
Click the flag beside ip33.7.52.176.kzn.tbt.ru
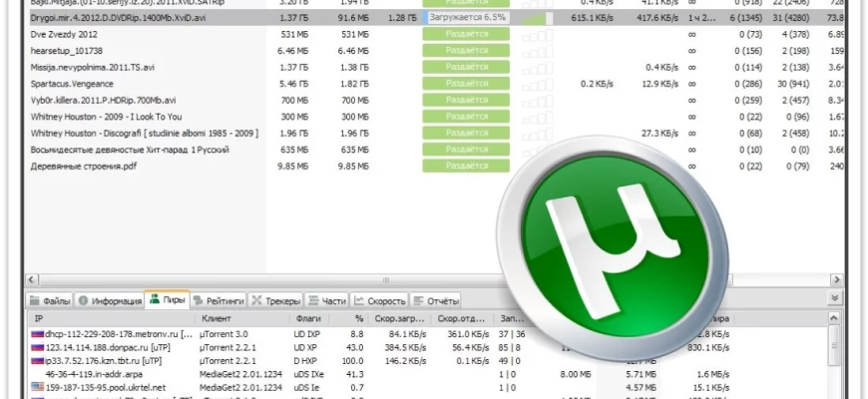click(x=37, y=361)
